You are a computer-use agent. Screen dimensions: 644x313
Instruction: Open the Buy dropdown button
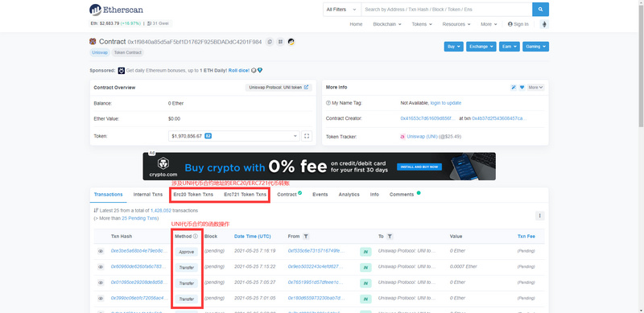click(x=453, y=47)
